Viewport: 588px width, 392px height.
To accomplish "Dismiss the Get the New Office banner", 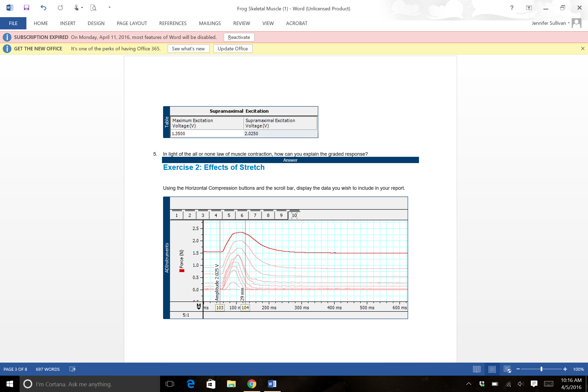I will (x=582, y=48).
